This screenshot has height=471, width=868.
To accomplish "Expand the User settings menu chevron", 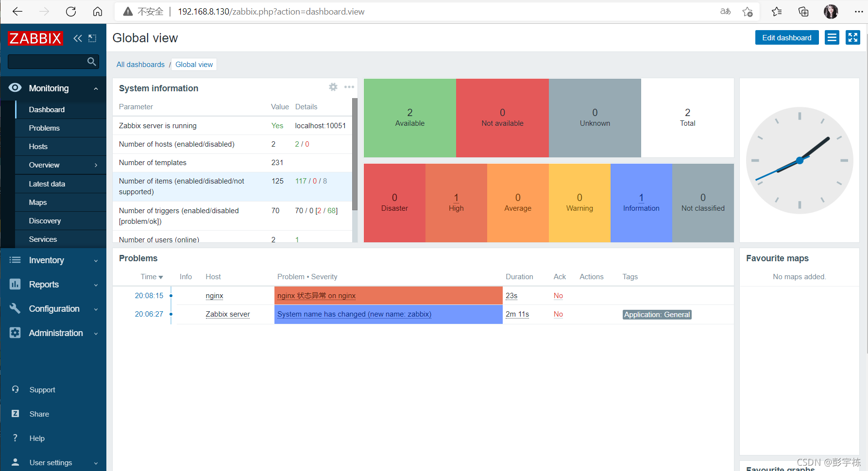I will (x=96, y=463).
